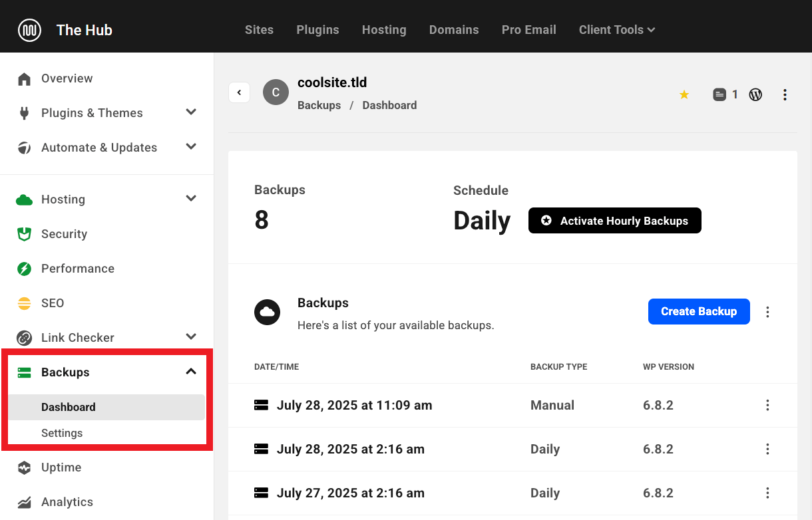
Task: Click the Create Backup button
Action: (699, 311)
